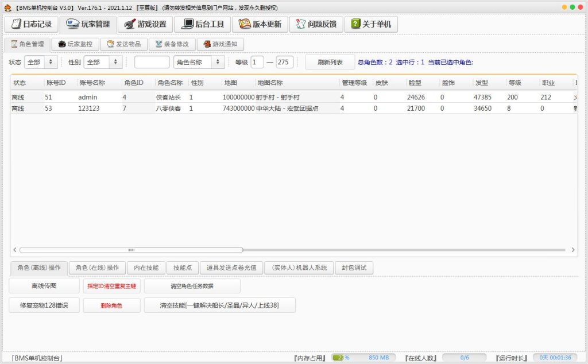
Task: Switch to the 装备修改 equipment tab
Action: (x=172, y=44)
